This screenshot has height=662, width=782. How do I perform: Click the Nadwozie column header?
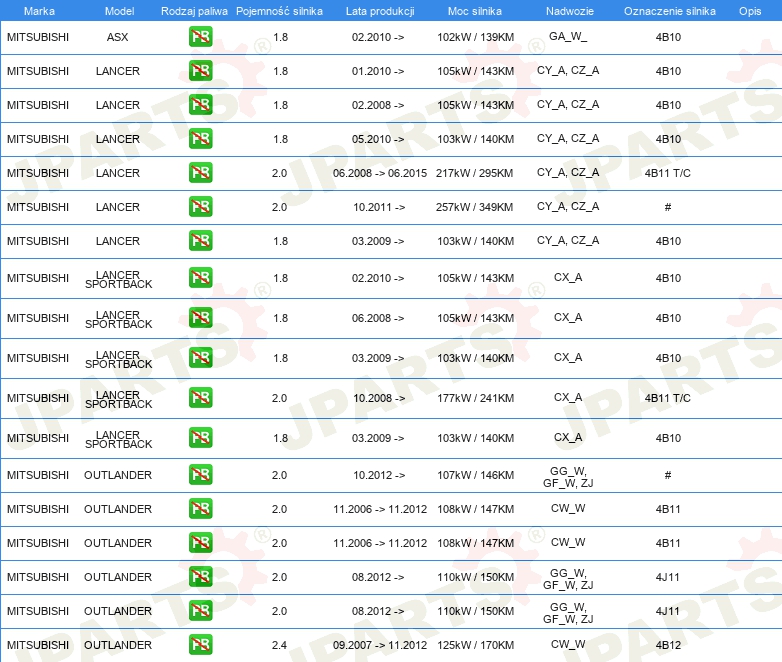pos(568,10)
